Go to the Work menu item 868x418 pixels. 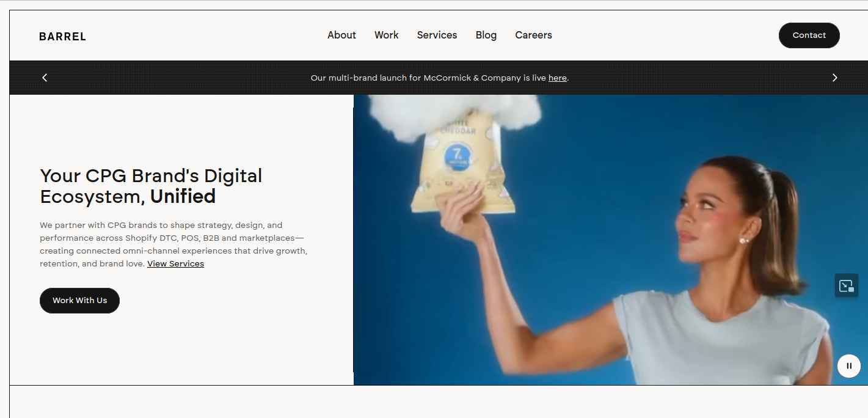[x=386, y=35]
